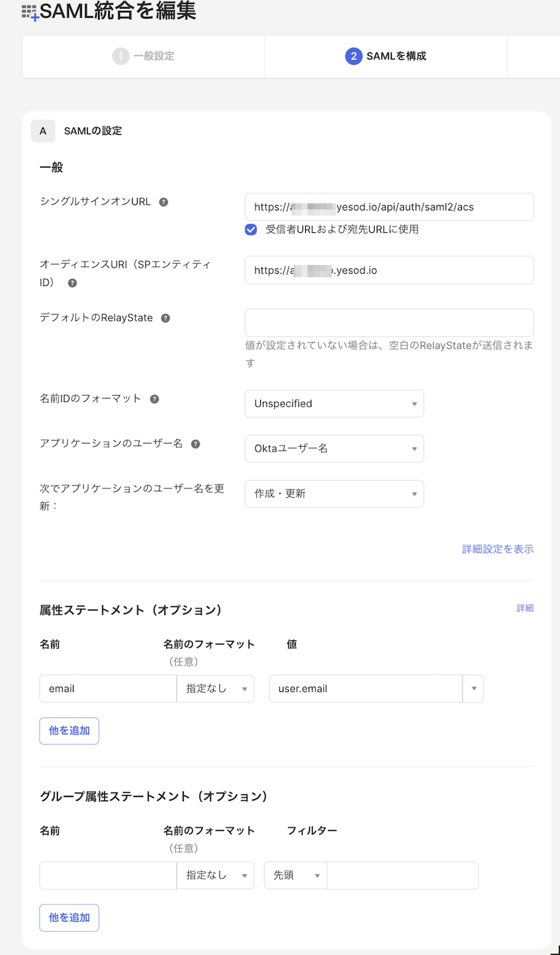Click the 詳細設定を表示 link
This screenshot has width=560, height=955.
[497, 549]
